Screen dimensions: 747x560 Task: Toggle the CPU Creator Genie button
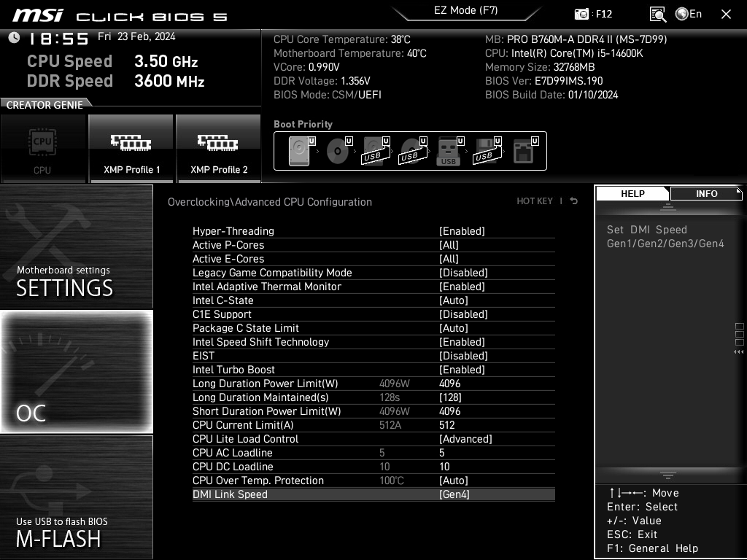pos(43,148)
